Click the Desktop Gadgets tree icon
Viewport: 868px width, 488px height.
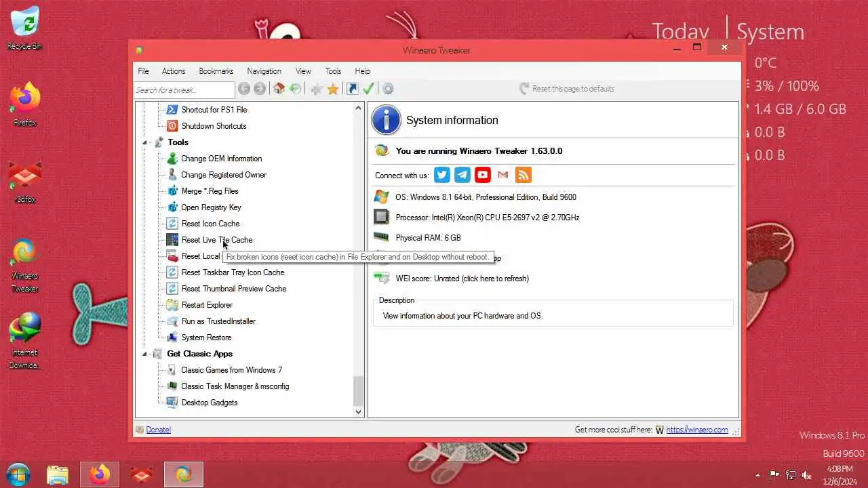point(172,403)
